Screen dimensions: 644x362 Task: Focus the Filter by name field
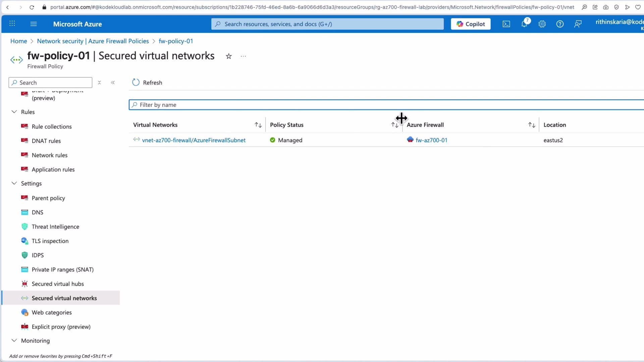click(386, 105)
